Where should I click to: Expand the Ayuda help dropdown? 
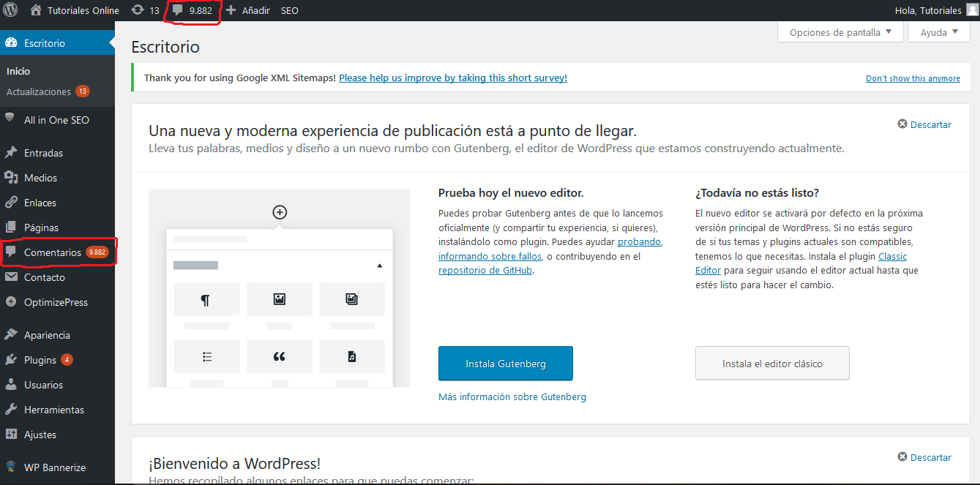click(939, 32)
